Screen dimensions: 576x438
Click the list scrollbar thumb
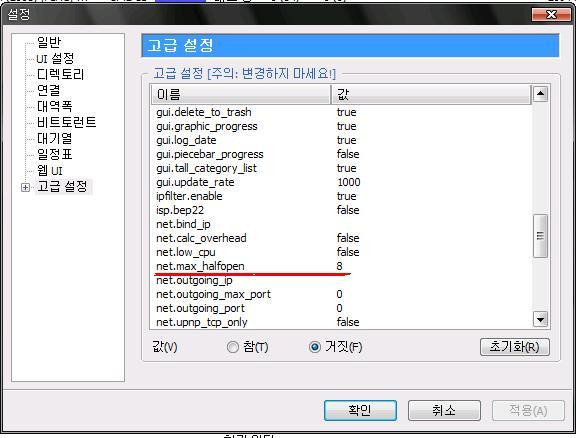point(540,236)
